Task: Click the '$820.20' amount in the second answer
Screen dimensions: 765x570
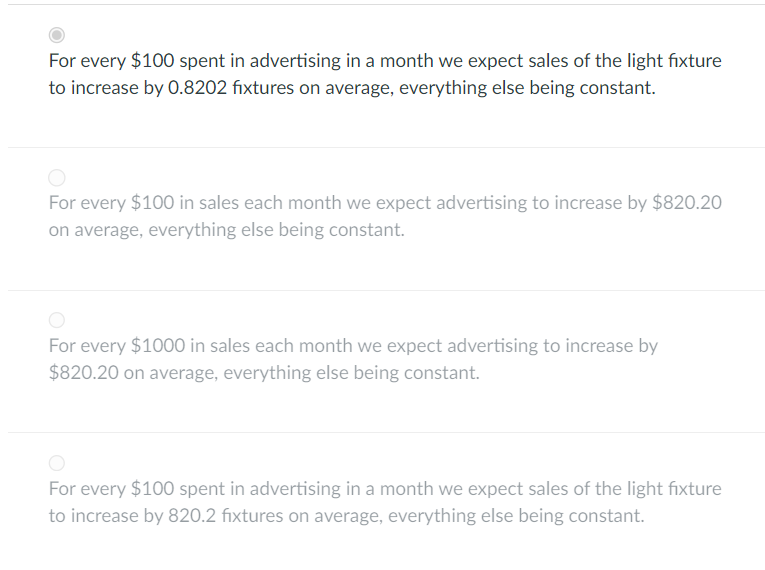Action: click(x=687, y=203)
